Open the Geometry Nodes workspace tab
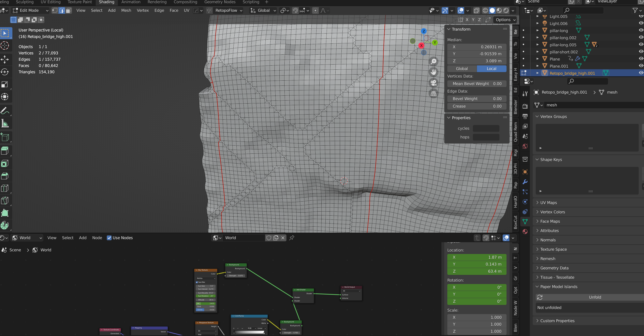Screen dimensions: 644x336 pos(220,2)
